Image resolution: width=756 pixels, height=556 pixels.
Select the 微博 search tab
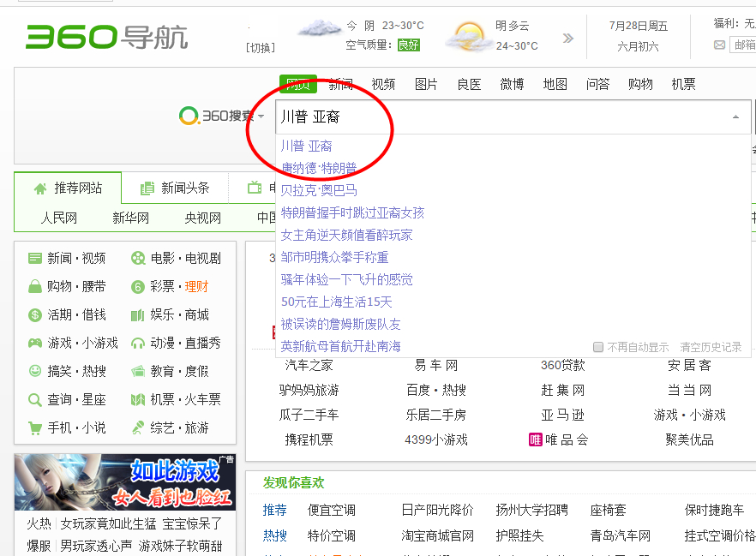(x=512, y=84)
